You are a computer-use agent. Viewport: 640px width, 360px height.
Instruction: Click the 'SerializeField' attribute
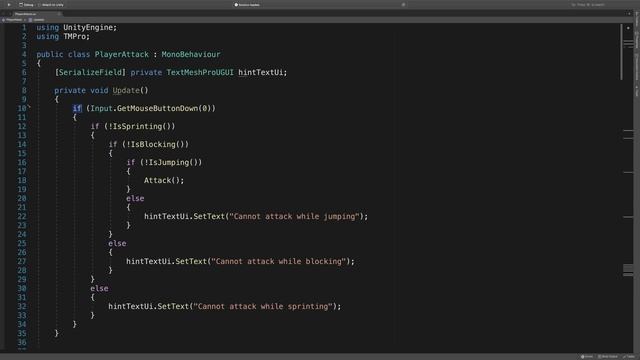90,72
